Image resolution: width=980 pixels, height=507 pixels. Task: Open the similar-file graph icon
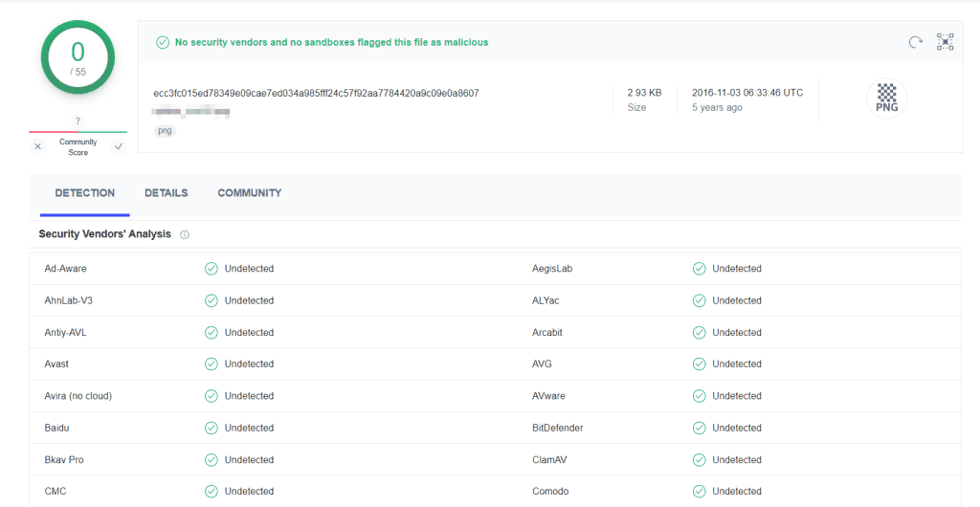945,42
